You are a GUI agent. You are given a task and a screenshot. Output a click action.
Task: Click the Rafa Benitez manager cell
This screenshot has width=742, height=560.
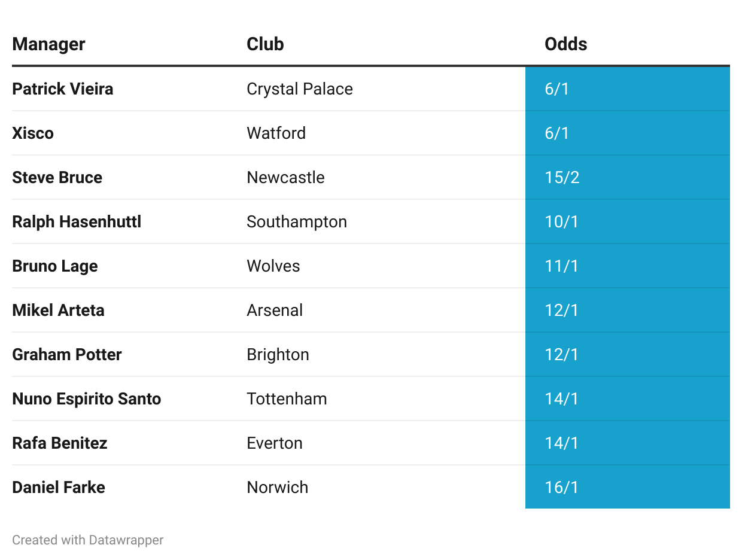pos(60,443)
